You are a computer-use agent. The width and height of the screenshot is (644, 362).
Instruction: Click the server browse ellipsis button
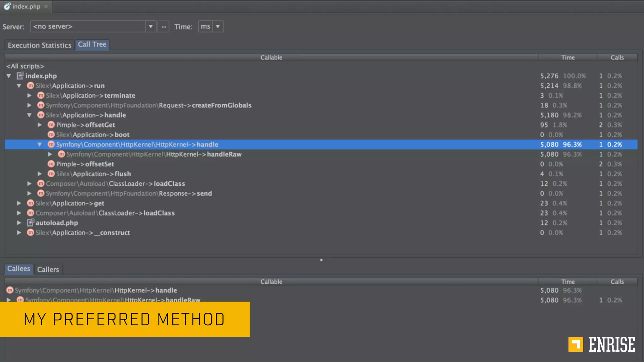click(x=164, y=27)
